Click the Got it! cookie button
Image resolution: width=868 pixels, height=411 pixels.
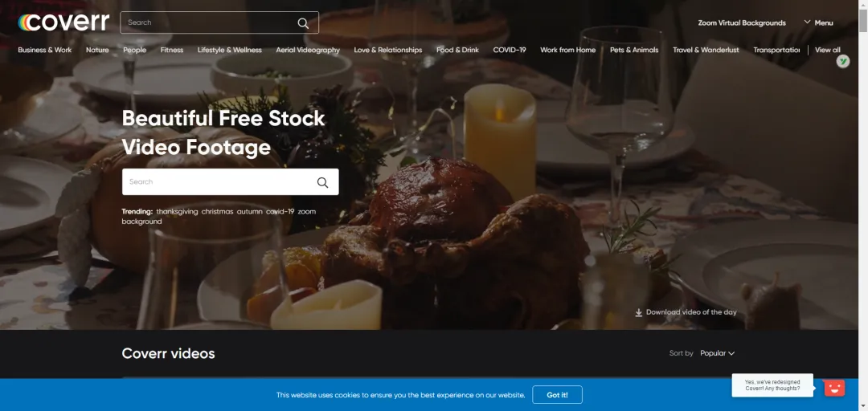pos(557,395)
